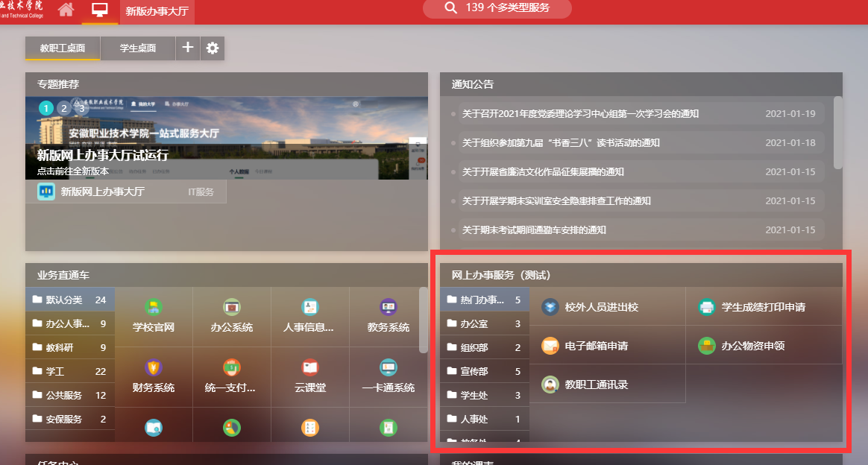Select 办公人事 category folder
This screenshot has width=868, height=465.
[70, 323]
